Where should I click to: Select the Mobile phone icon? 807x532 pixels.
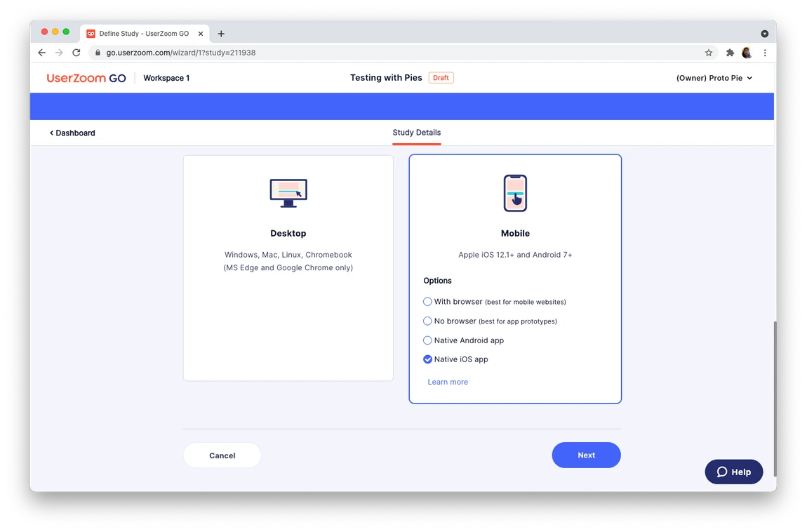(x=515, y=193)
